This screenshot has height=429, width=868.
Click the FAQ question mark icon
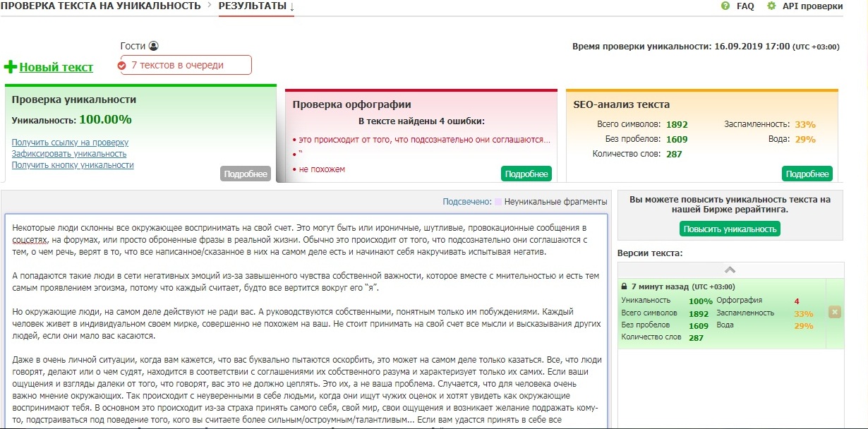point(725,6)
